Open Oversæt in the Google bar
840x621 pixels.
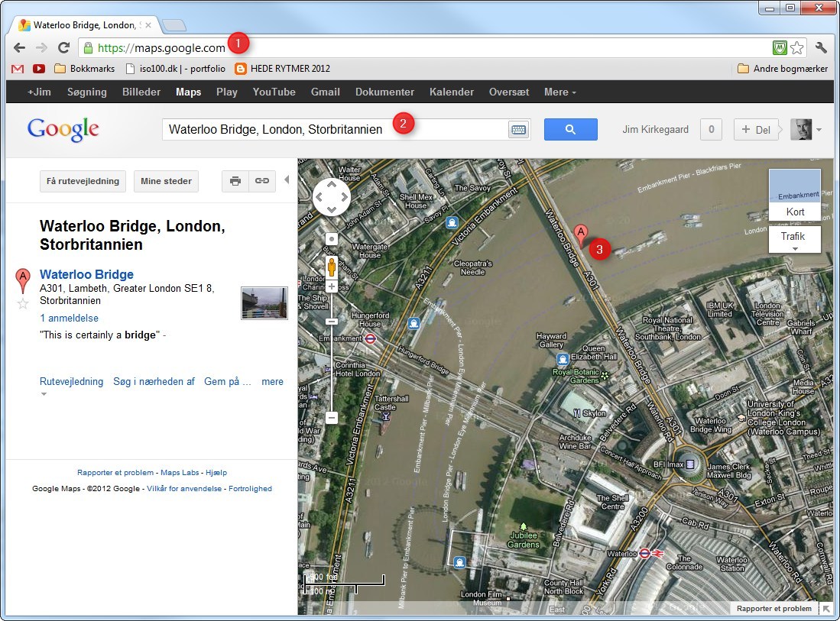click(x=509, y=92)
